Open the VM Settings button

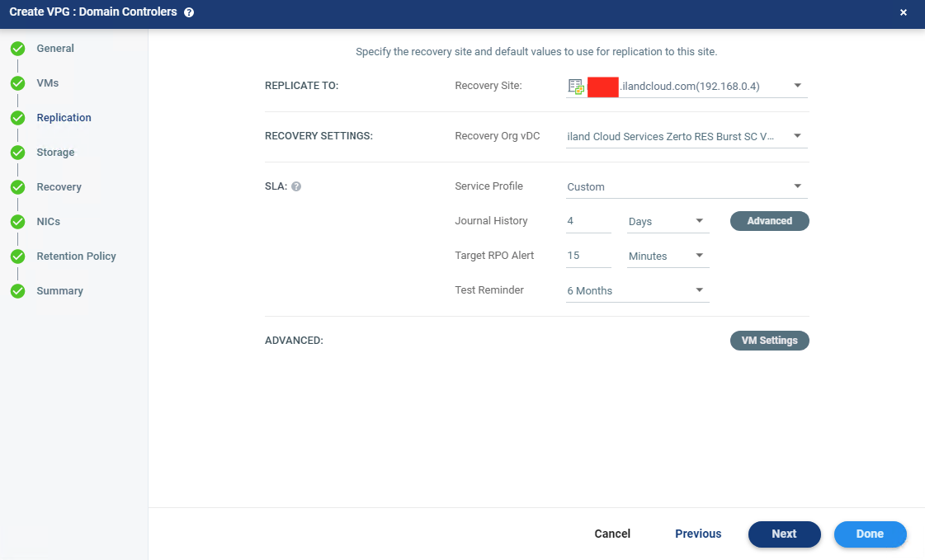point(769,341)
